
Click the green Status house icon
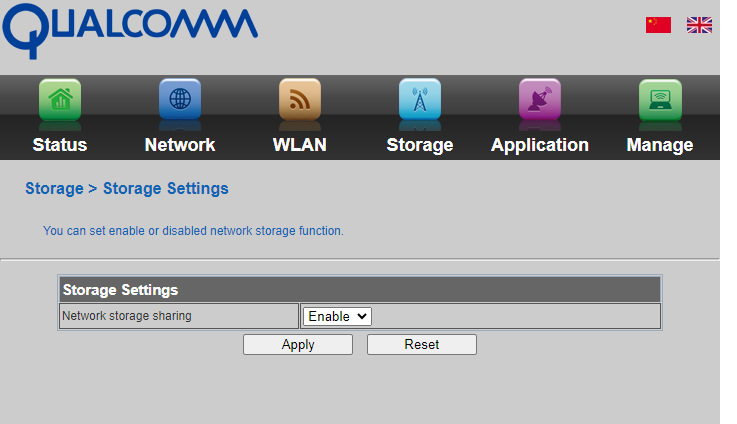(x=60, y=100)
